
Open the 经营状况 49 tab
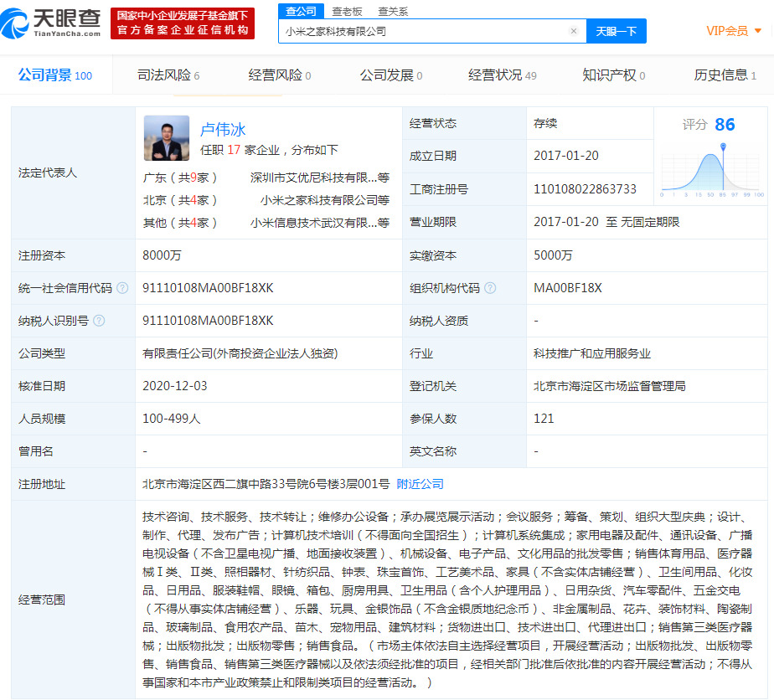(x=503, y=75)
